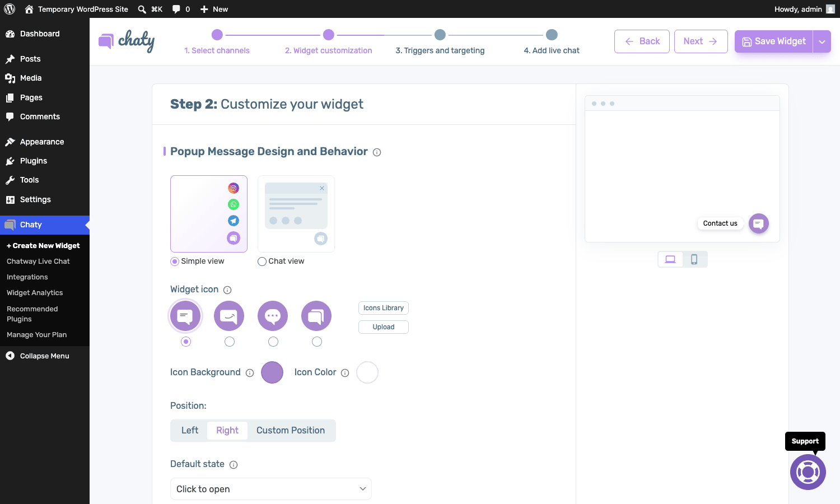Click the Back button
The height and width of the screenshot is (504, 840).
pyautogui.click(x=642, y=41)
